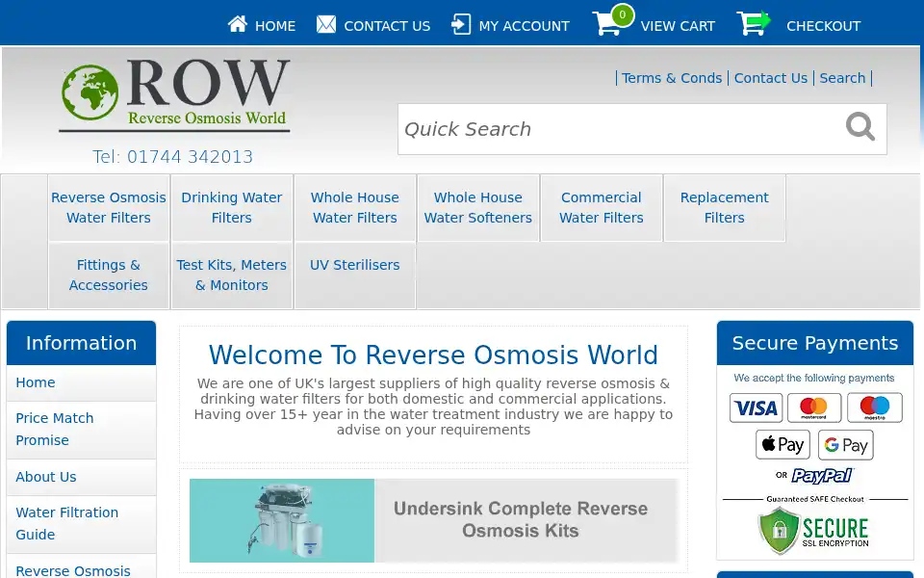
Task: Click the magnifying glass search icon
Action: coord(860,127)
